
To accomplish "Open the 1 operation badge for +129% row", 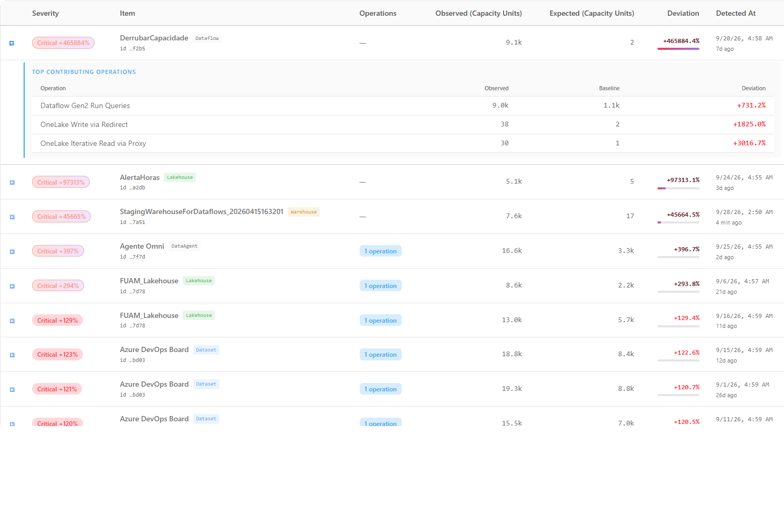I will (x=380, y=321).
